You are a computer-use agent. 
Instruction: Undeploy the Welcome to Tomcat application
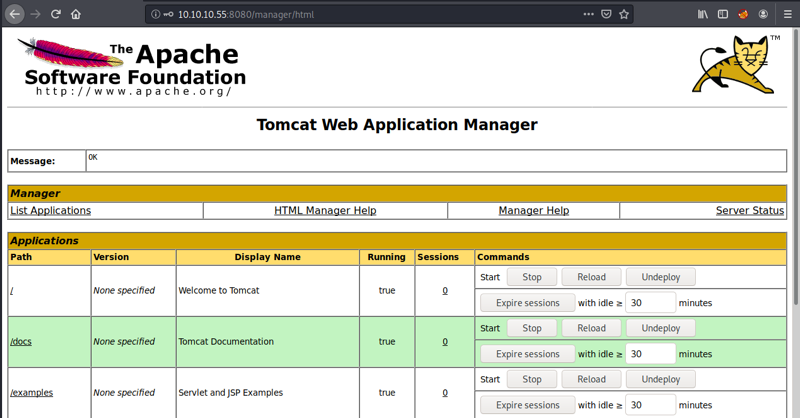[x=661, y=277]
